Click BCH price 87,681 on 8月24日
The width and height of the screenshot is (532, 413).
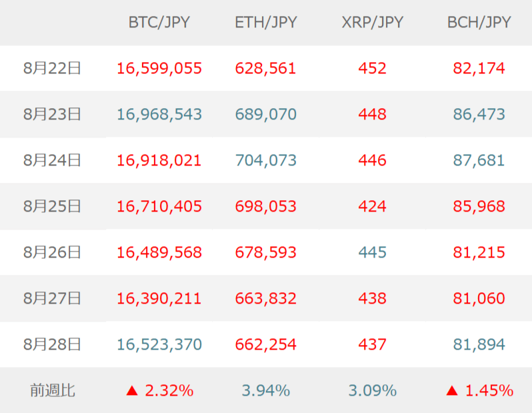point(479,160)
